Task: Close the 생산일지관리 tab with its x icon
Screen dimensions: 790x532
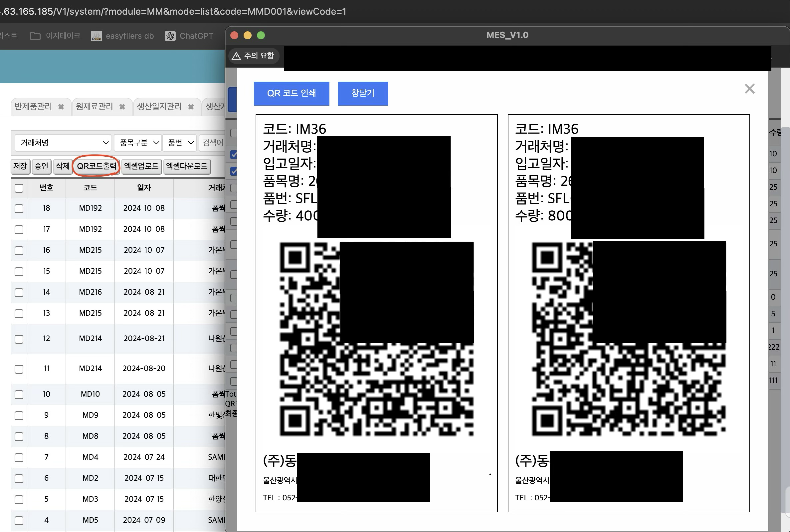Action: [x=191, y=107]
